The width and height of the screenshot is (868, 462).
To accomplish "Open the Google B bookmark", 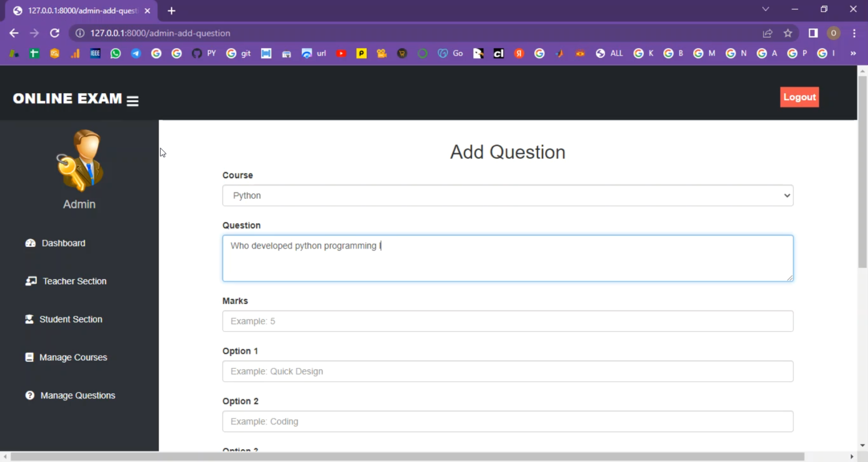I will 674,53.
